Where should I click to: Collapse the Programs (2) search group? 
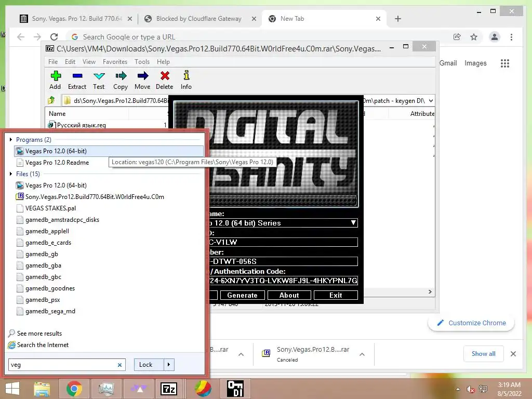point(11,139)
